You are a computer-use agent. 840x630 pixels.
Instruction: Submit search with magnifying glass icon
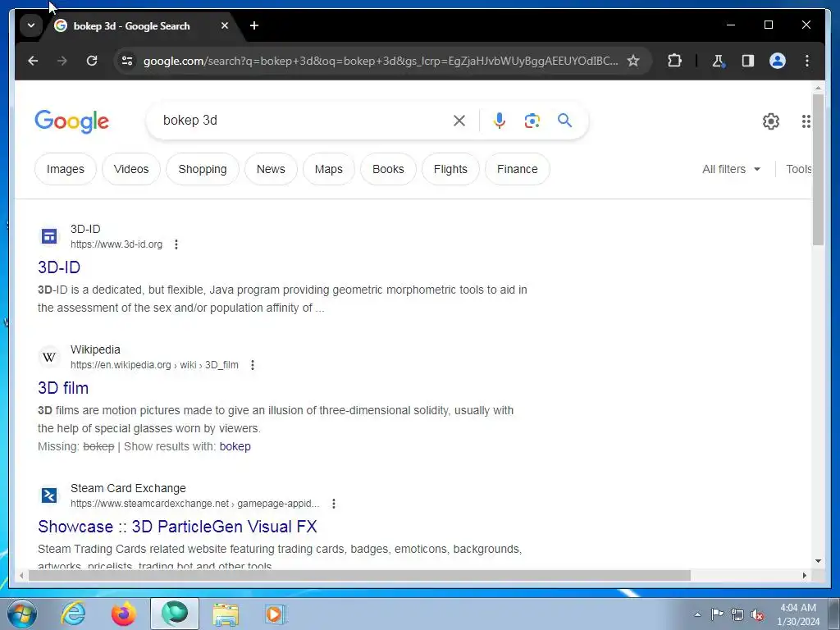pos(564,121)
